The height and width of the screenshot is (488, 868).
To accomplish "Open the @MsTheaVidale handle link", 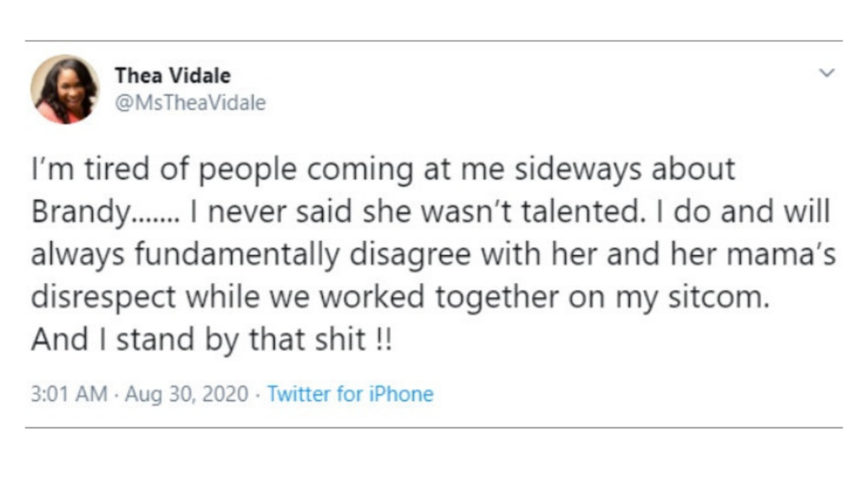I will point(190,103).
